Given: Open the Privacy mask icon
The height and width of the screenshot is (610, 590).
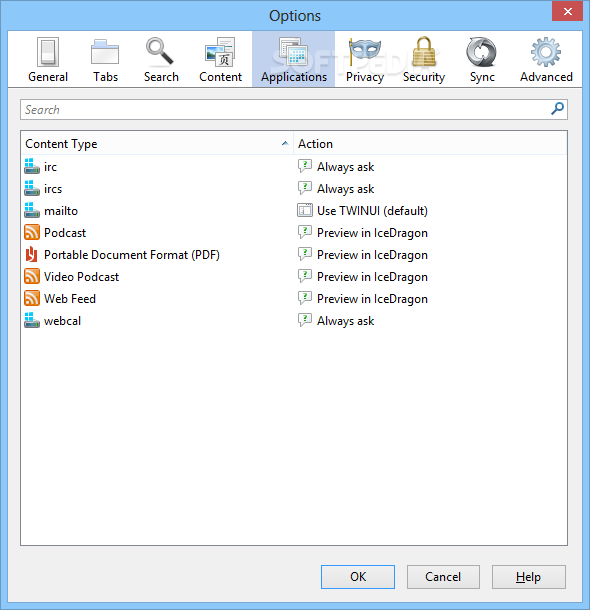Looking at the screenshot, I should pos(364,51).
